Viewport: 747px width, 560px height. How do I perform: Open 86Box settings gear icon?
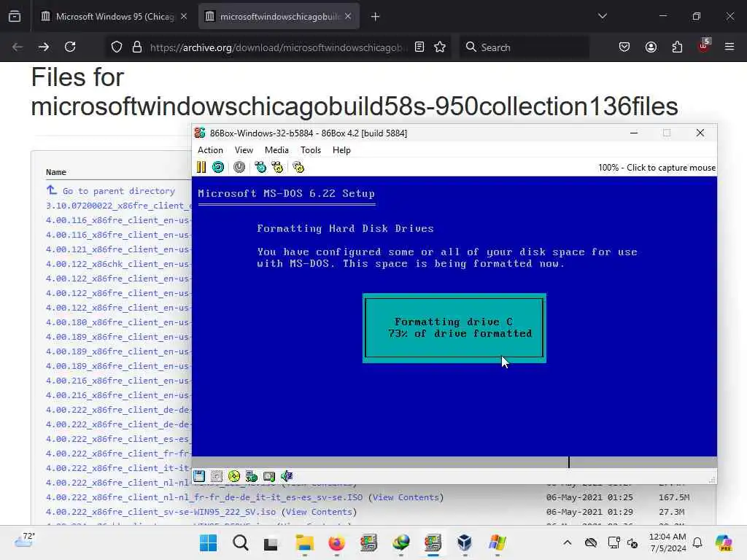[298, 167]
